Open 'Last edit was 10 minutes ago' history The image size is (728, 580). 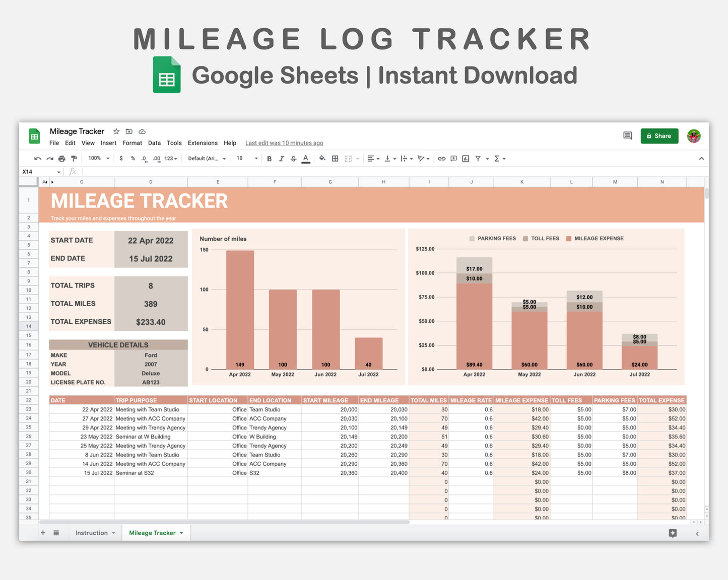click(x=284, y=142)
